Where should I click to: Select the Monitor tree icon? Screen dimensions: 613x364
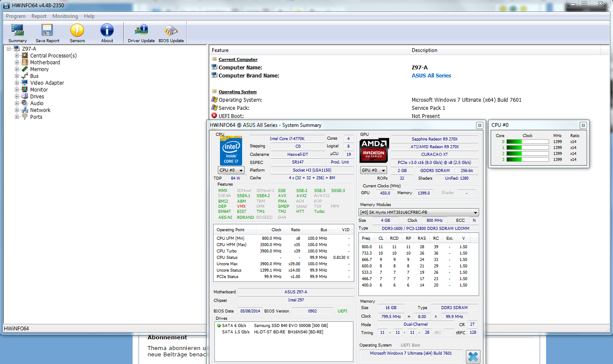pyautogui.click(x=25, y=89)
